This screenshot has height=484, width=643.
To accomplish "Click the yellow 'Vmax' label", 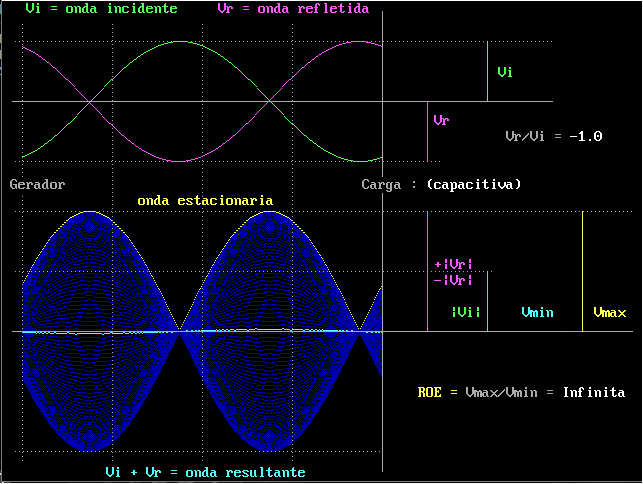I will [x=610, y=313].
